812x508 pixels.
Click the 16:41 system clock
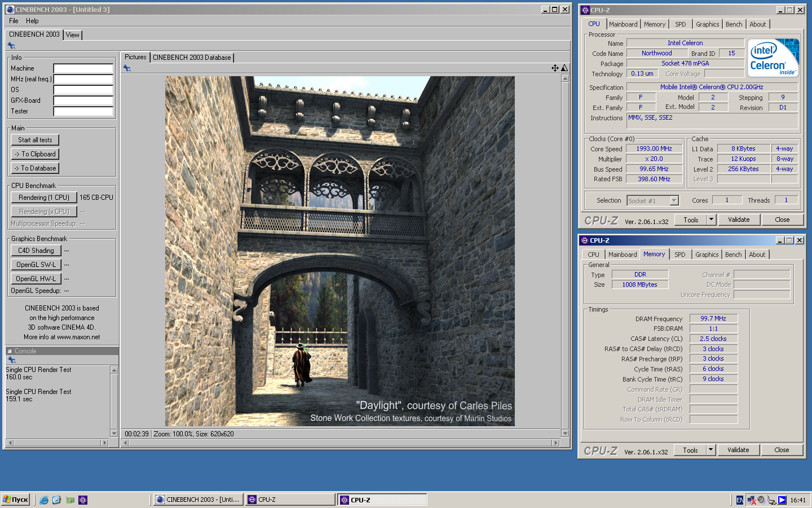point(798,500)
